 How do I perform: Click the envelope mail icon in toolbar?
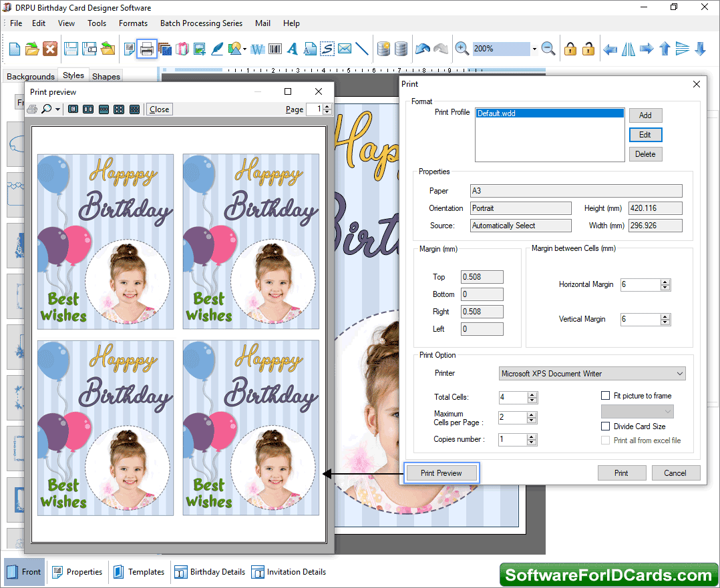pyautogui.click(x=345, y=49)
